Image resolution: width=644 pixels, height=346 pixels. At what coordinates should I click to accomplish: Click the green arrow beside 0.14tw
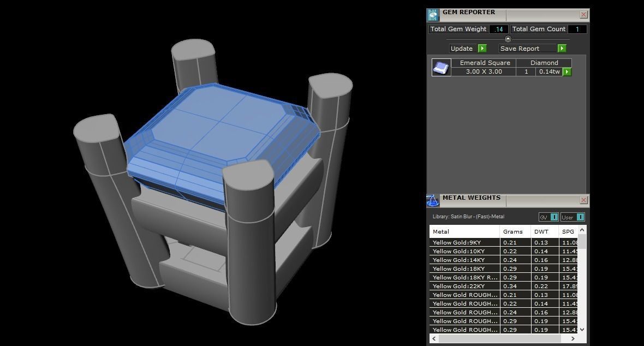tap(567, 72)
